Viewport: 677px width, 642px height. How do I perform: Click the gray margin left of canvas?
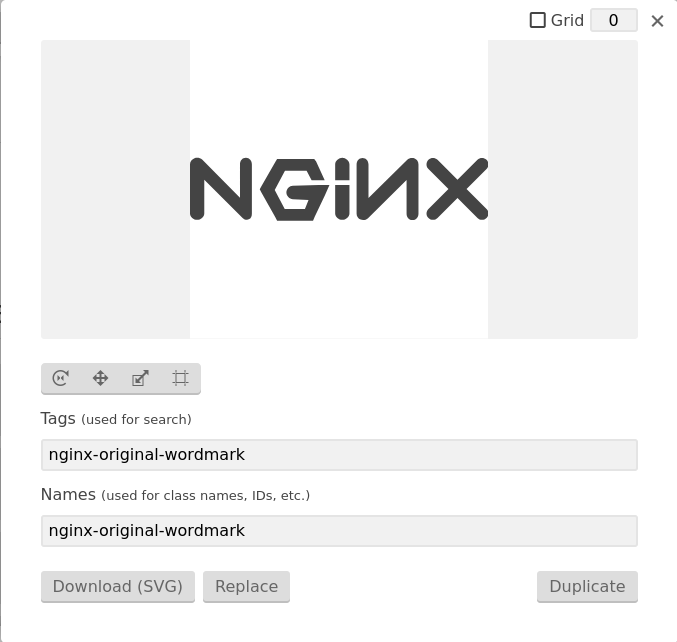tap(115, 189)
